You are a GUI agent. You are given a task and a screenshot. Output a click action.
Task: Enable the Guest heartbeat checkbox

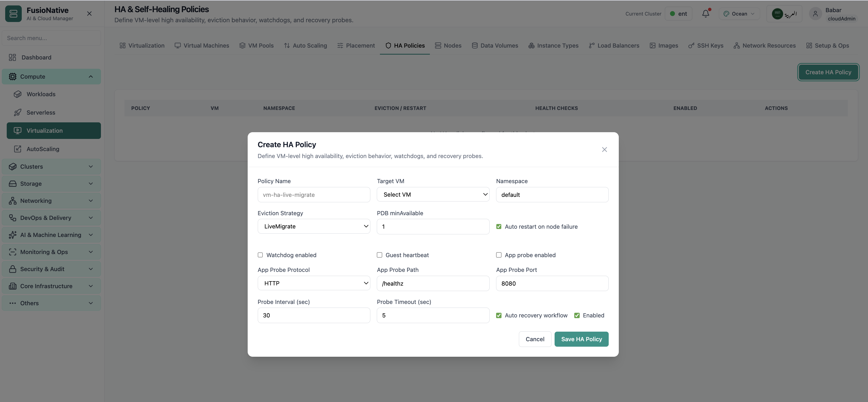coord(379,255)
